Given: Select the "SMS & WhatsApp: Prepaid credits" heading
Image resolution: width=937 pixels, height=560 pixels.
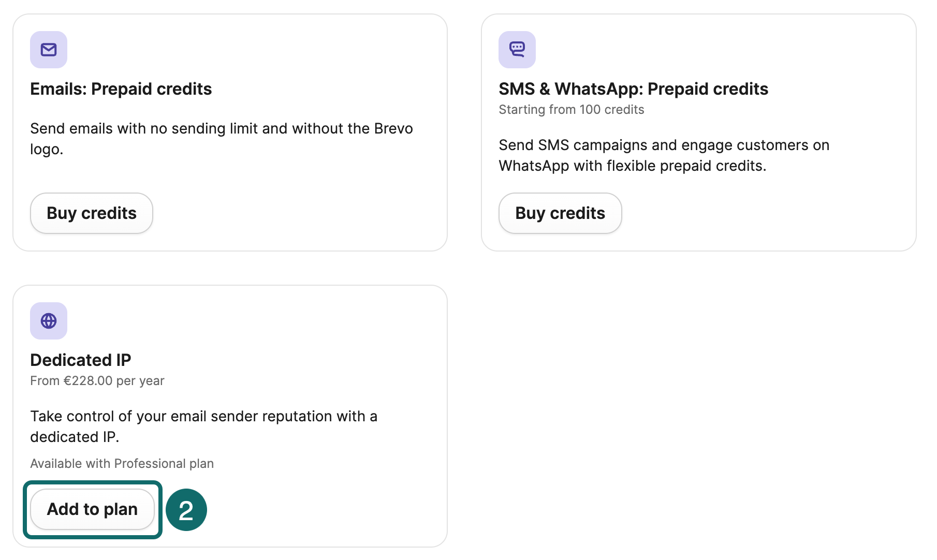Looking at the screenshot, I should tap(633, 89).
